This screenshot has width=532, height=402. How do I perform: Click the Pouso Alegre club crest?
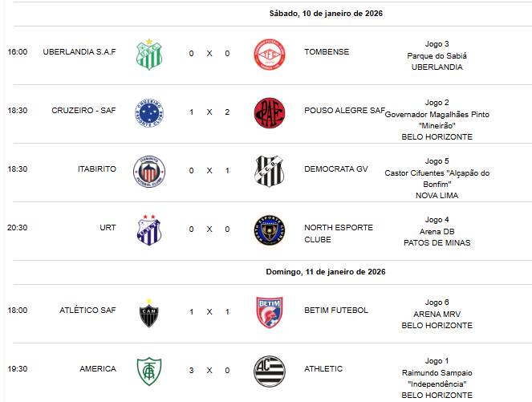[x=269, y=112]
